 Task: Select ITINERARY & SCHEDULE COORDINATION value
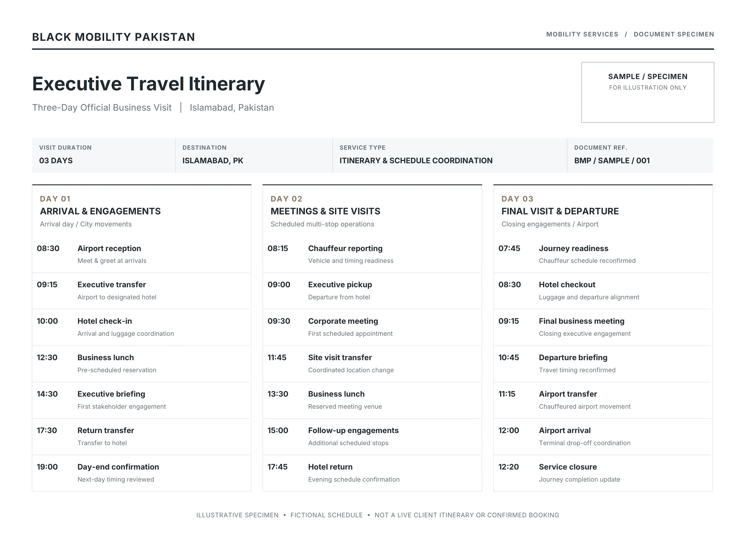tap(416, 160)
